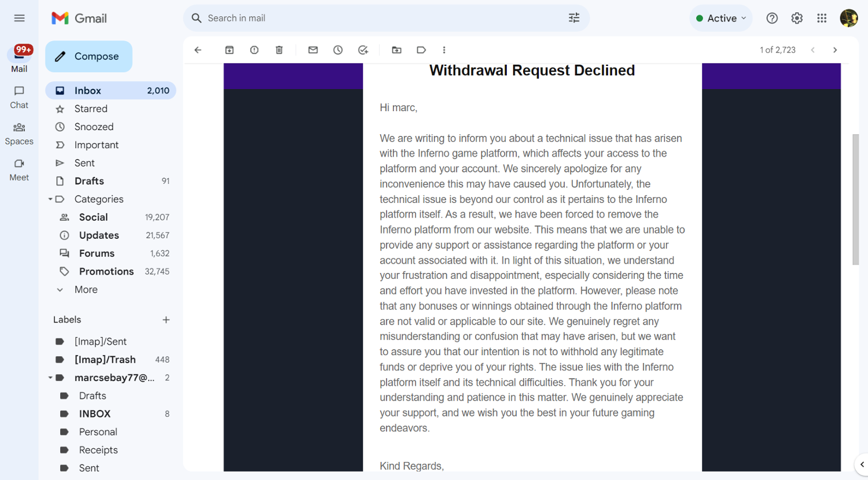Screen dimensions: 868x480
Task: Click the Compose button
Action: (89, 57)
